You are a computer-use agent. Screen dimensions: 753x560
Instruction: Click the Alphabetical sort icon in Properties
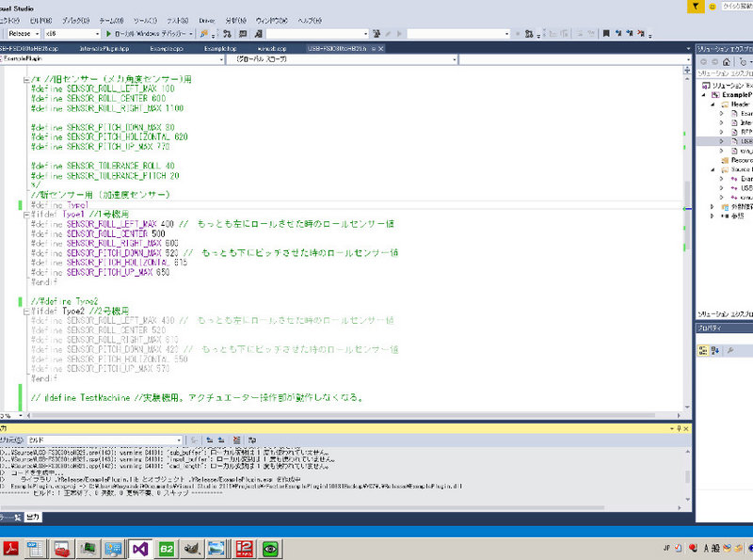pos(715,351)
